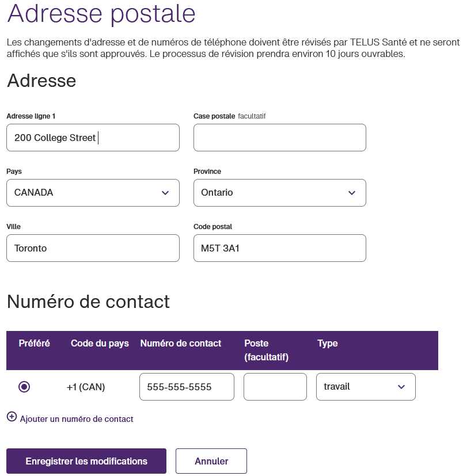463x476 pixels.
Task: Click the Numéro de contact column header
Action: tap(181, 344)
